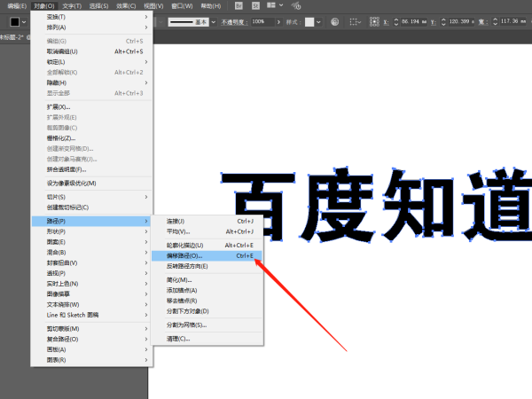Choose 分割为网格(S)... entry

click(207, 325)
